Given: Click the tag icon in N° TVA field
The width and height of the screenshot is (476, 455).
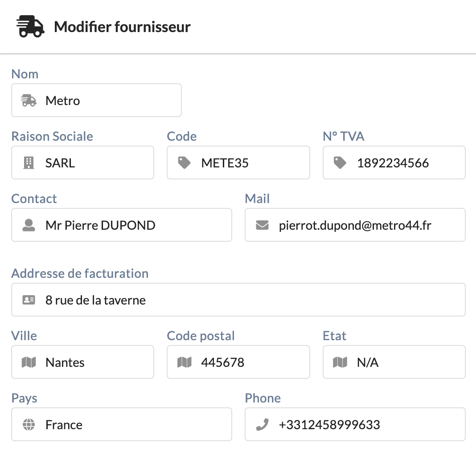Looking at the screenshot, I should 340,163.
